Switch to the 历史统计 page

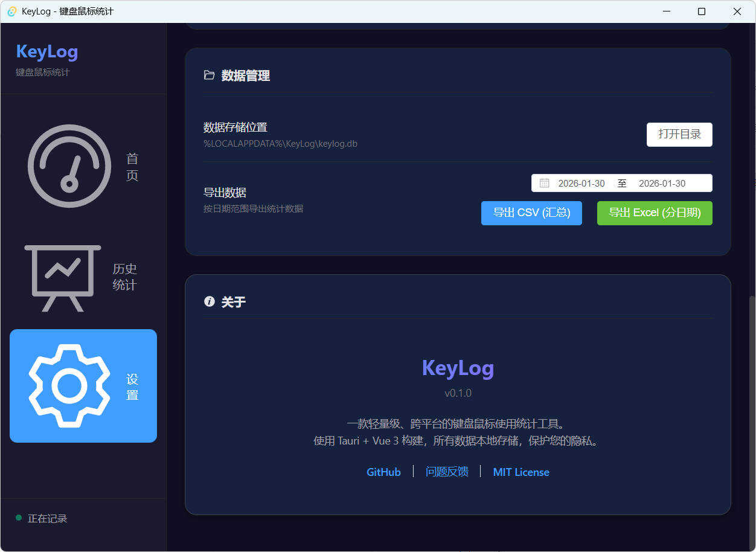(83, 278)
